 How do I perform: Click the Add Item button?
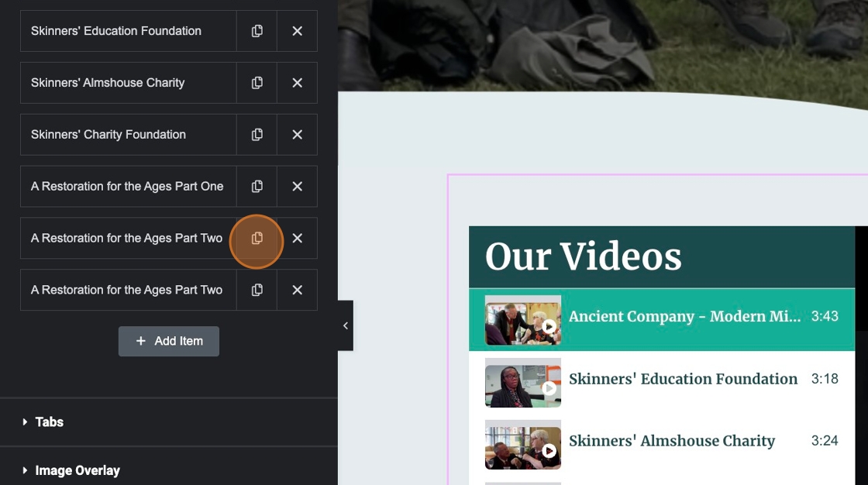169,341
